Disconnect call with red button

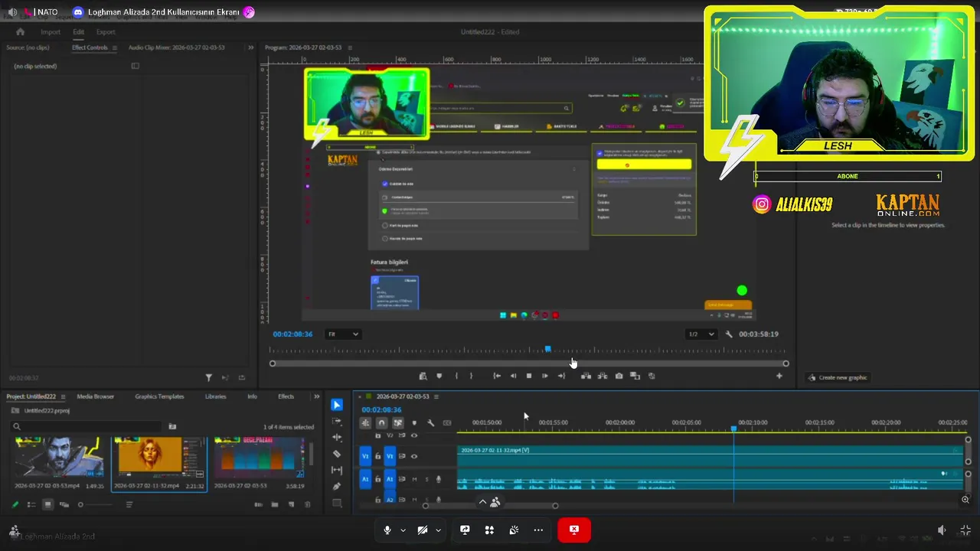pos(574,530)
